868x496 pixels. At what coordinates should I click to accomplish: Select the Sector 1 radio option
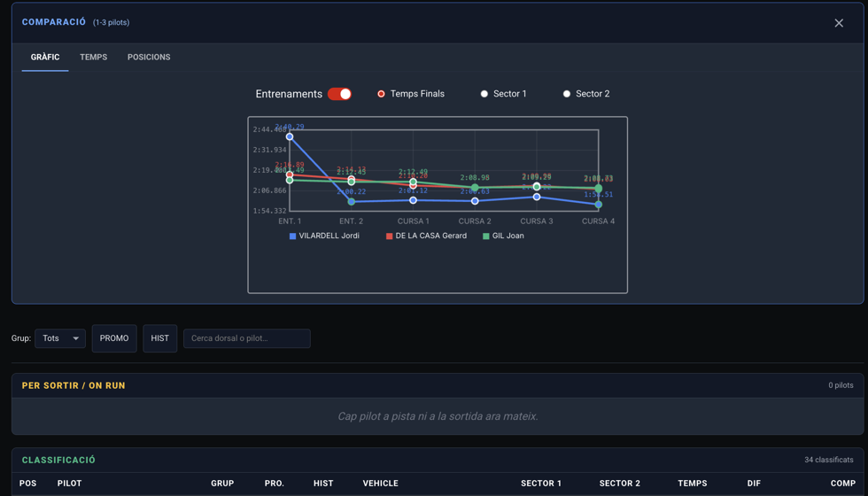coord(484,94)
